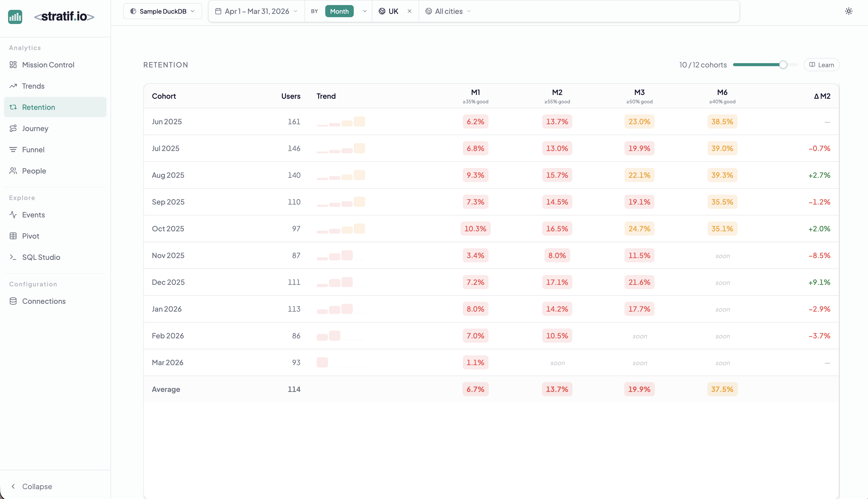Toggle the Month granularity pill

point(339,11)
